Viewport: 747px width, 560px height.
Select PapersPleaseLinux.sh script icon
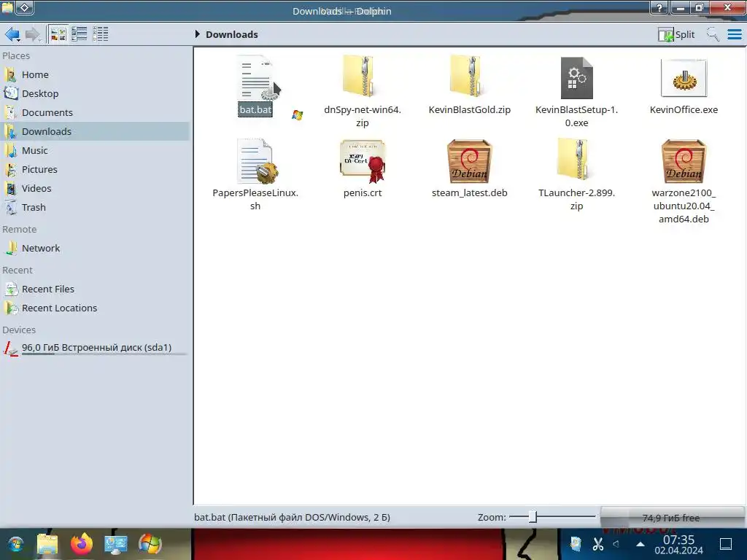(256, 161)
